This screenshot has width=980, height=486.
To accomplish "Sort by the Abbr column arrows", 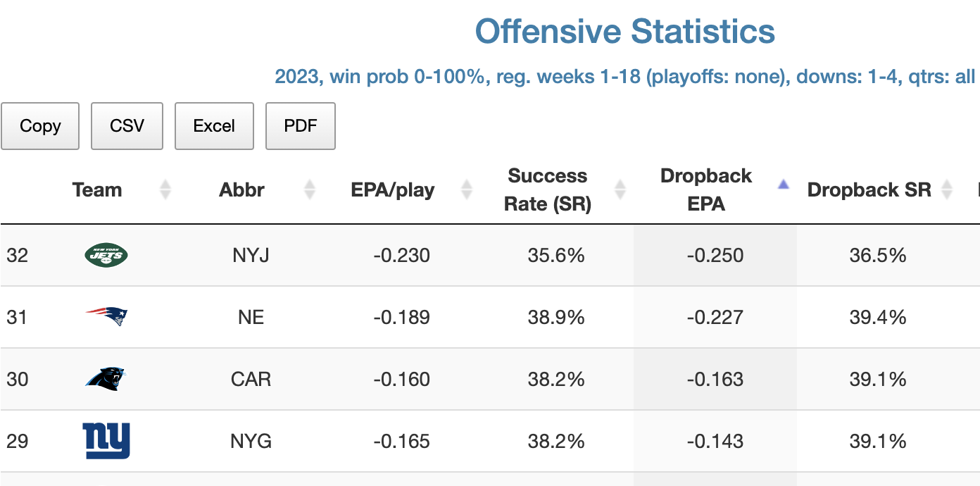I will pos(309,189).
